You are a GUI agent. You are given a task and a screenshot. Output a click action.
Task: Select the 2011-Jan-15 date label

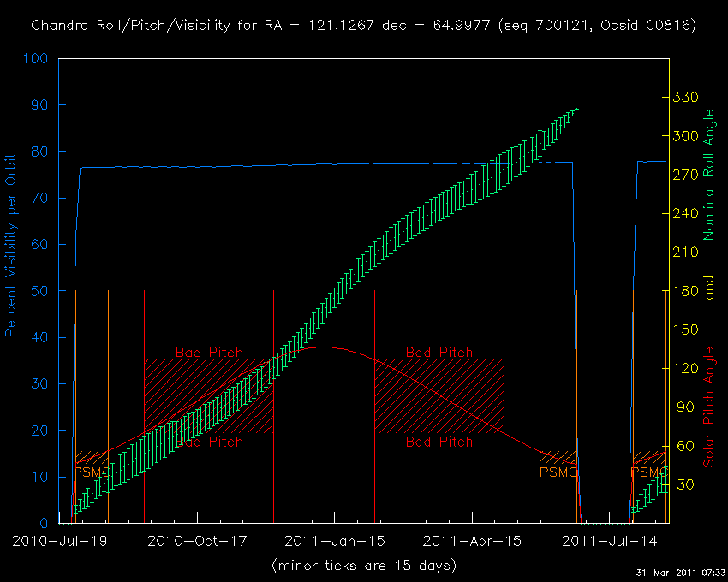334,541
